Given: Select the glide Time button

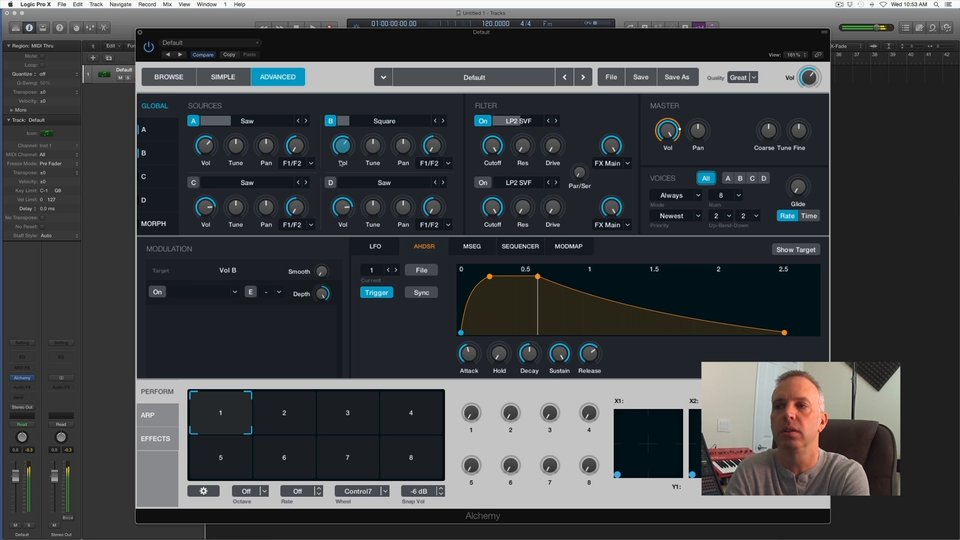Looking at the screenshot, I should [809, 216].
